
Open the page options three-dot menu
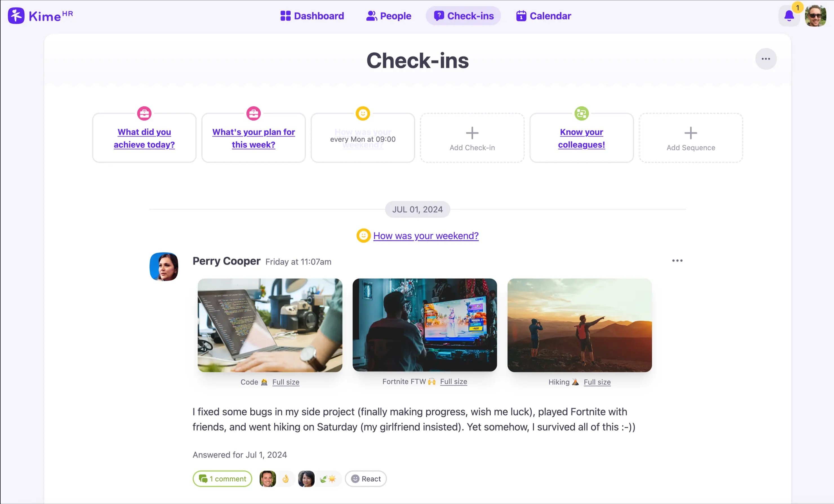click(766, 59)
